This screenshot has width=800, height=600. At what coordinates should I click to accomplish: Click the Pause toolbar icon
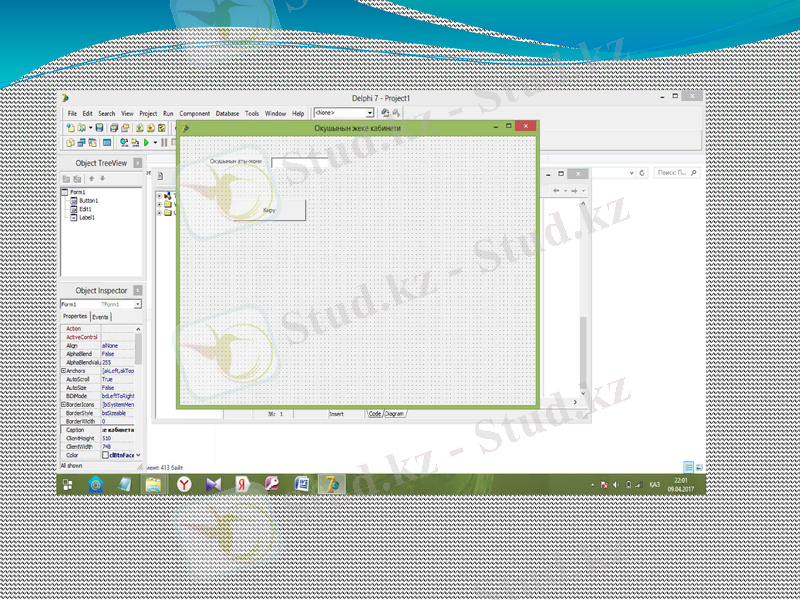coord(163,143)
